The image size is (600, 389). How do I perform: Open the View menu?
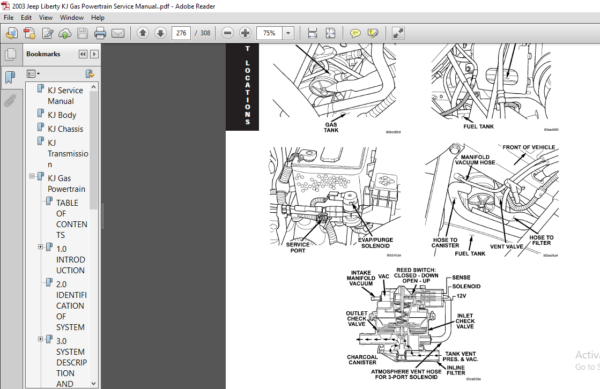coord(46,18)
